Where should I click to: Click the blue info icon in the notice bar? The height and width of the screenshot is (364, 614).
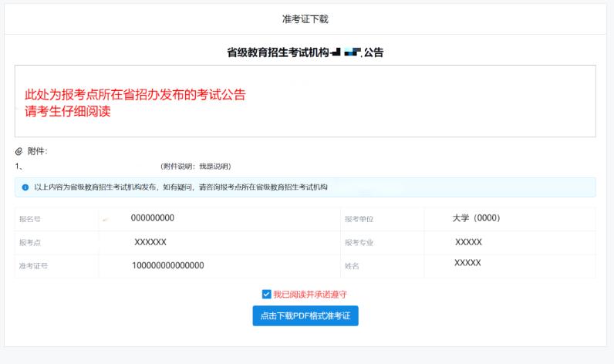pyautogui.click(x=25, y=187)
